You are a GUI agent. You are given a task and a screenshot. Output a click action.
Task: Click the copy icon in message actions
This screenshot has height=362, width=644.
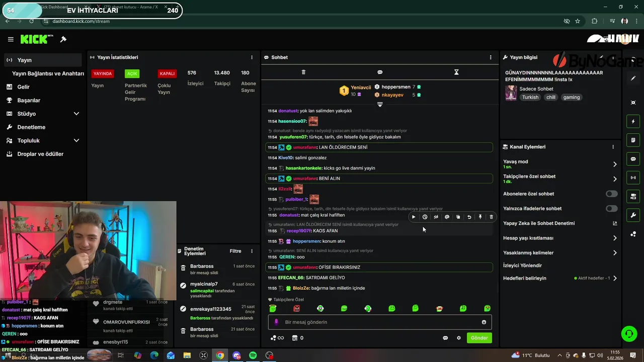(458, 217)
